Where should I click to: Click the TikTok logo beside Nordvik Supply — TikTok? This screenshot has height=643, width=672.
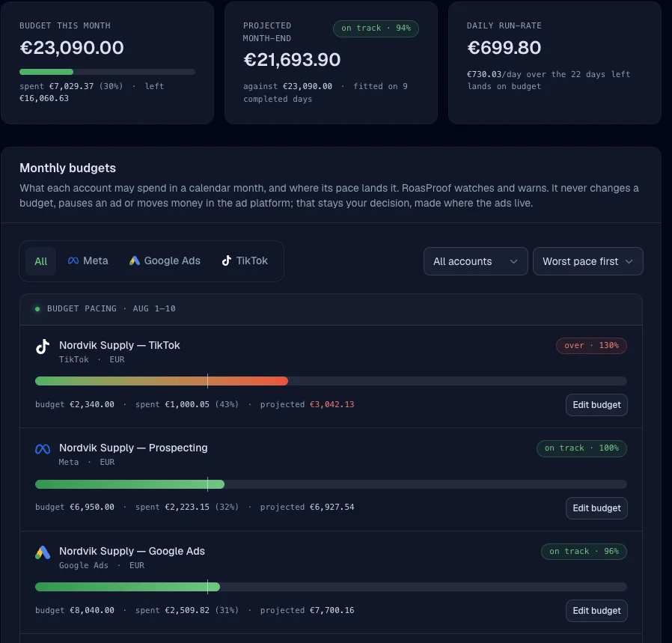pyautogui.click(x=43, y=347)
